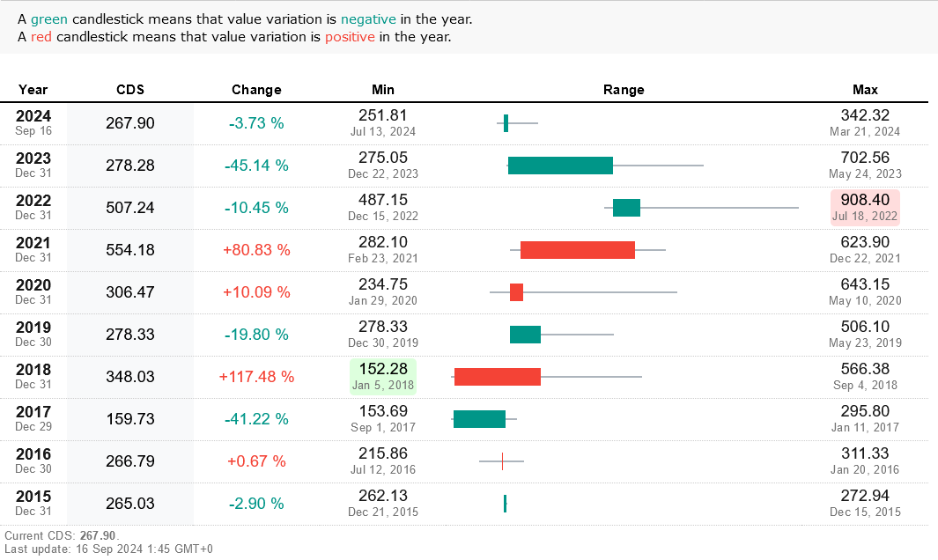Click the 'Last update' timestamp text
Image resolution: width=938 pixels, height=560 pixels.
point(108,549)
